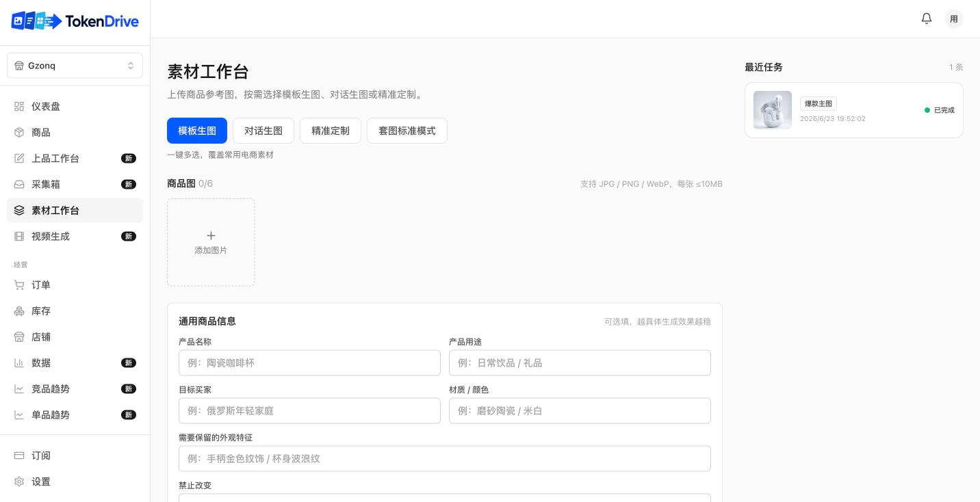Click the 添加图片 upload box

tap(211, 242)
